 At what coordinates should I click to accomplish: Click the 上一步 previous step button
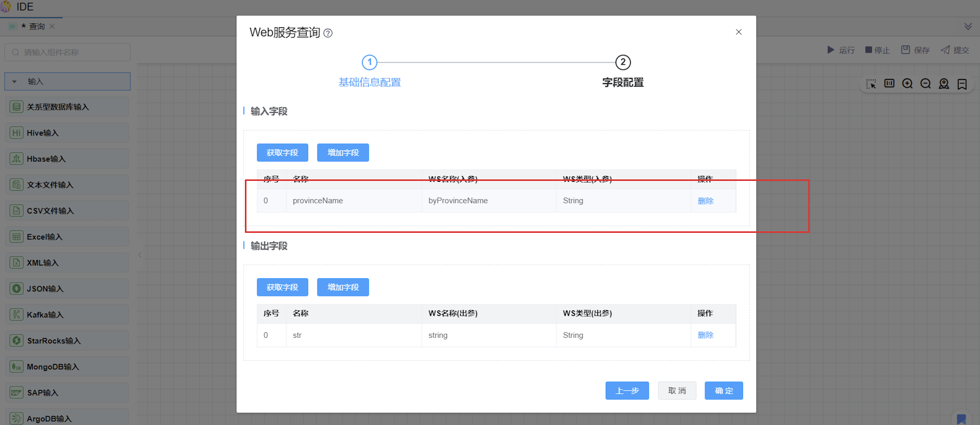(x=627, y=391)
